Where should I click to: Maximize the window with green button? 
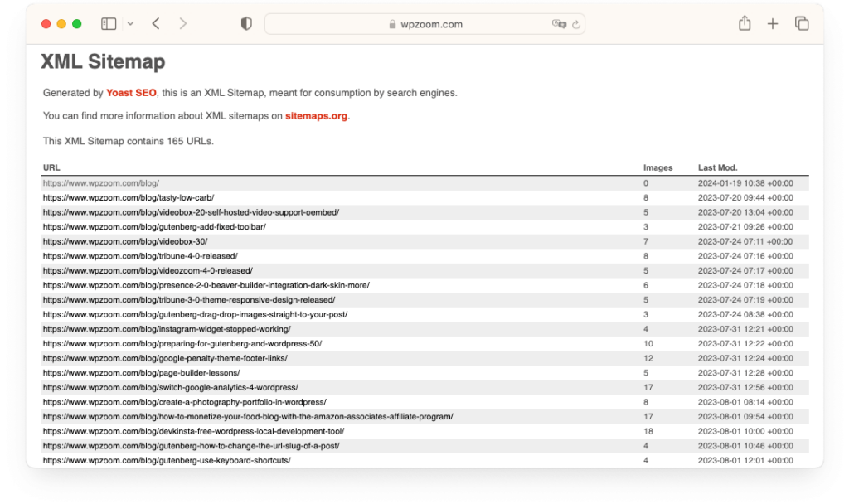tap(77, 24)
